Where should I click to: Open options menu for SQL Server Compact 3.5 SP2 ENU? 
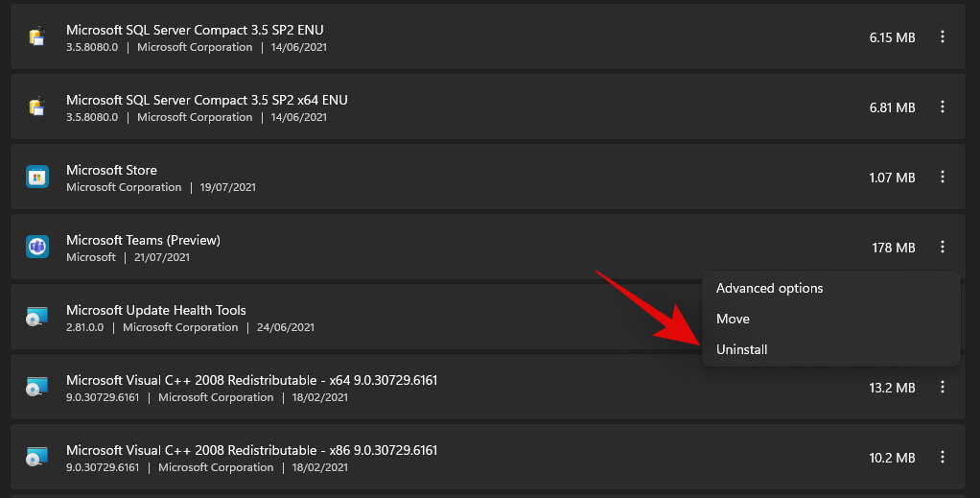942,36
